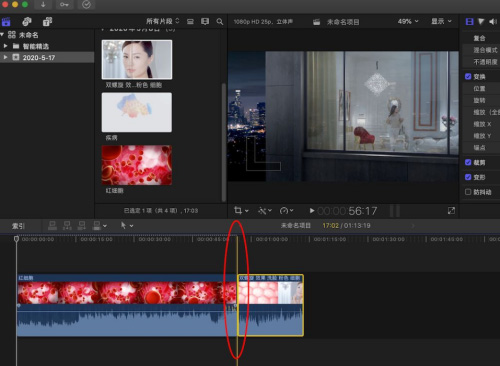500x366 pixels.
Task: Select the yellow-outlined clip in timeline
Action: [270, 305]
